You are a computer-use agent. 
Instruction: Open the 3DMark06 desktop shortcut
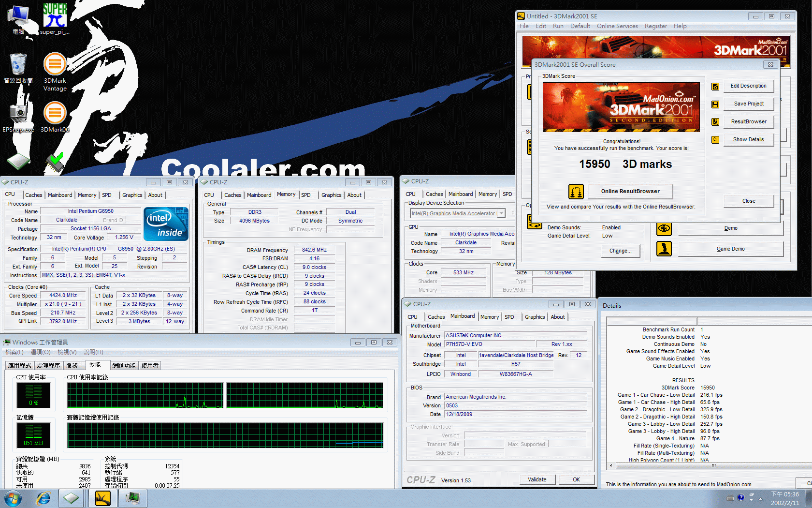[x=55, y=117]
